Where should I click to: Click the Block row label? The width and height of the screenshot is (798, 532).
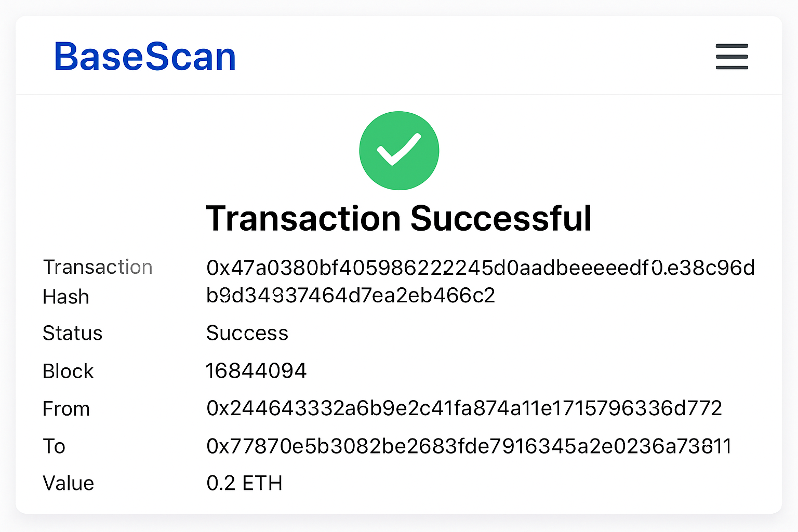tap(68, 370)
